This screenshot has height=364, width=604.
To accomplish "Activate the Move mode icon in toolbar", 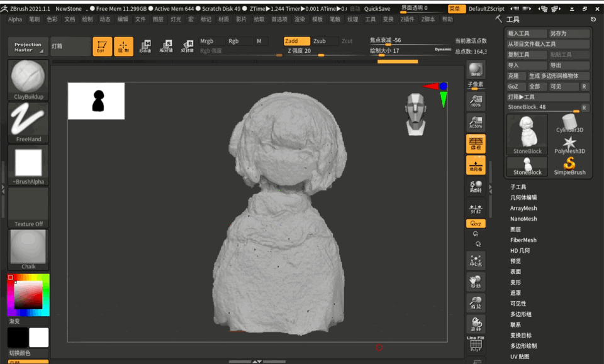I will (x=145, y=47).
